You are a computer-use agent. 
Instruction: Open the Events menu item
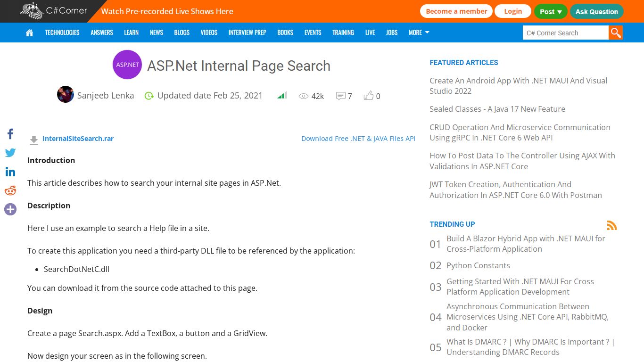[313, 33]
